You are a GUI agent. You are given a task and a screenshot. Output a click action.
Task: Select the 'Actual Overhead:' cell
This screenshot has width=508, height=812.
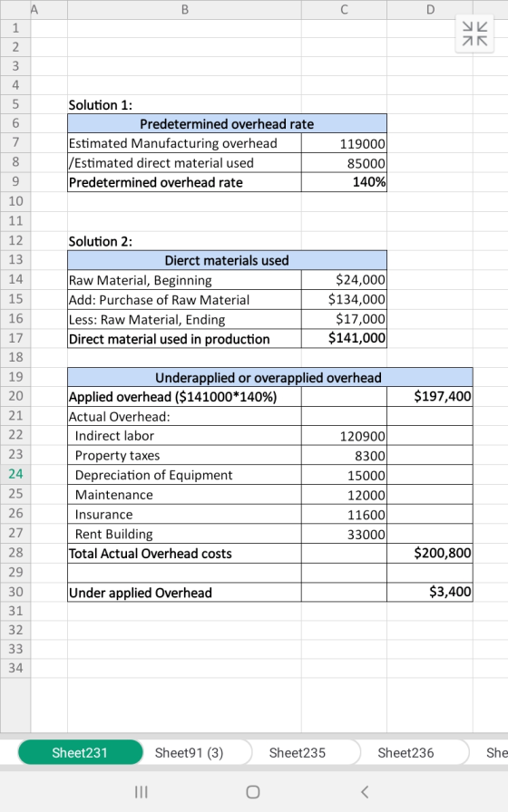pos(184,416)
